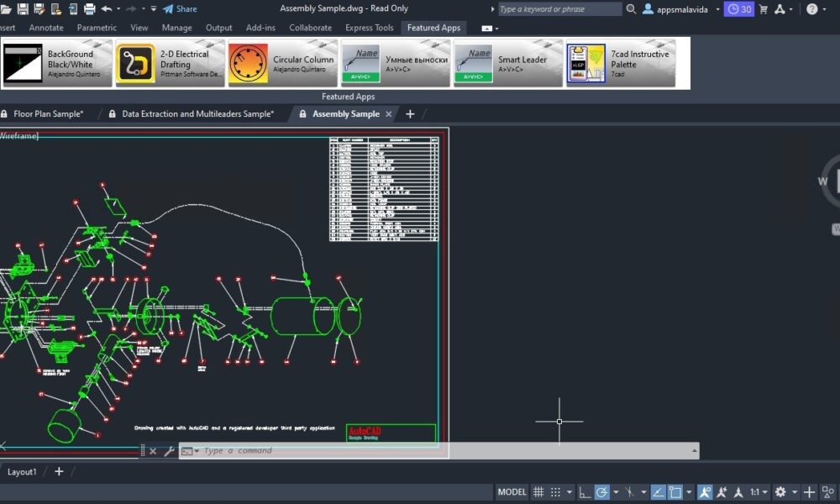840x504 pixels.
Task: Undo the last action
Action: tap(106, 8)
